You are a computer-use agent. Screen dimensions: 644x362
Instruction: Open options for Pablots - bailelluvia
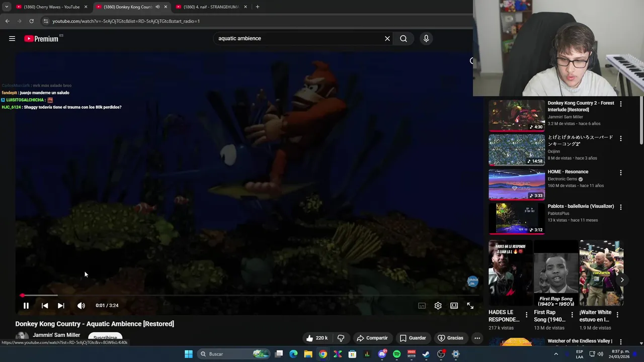(x=620, y=207)
